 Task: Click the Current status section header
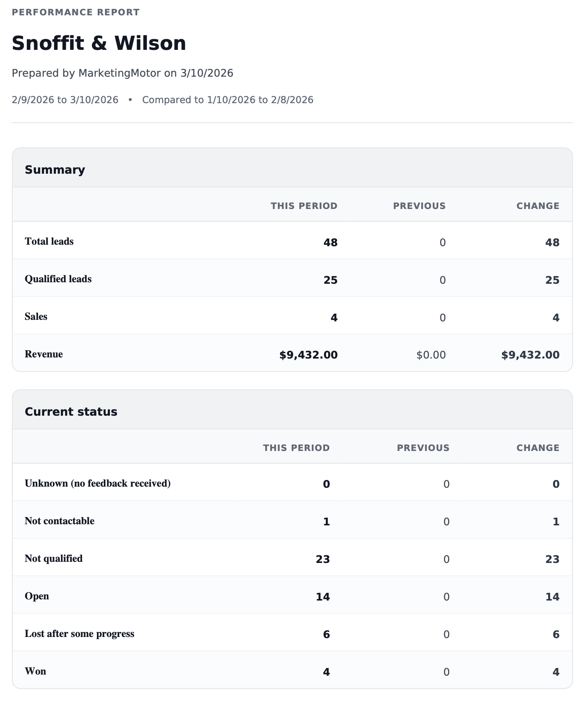point(71,411)
